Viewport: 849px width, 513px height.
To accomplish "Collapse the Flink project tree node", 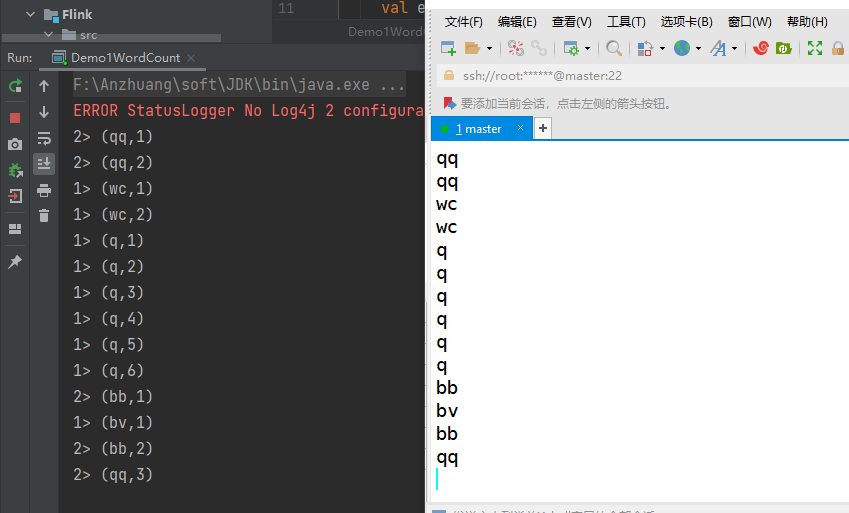I will click(30, 14).
